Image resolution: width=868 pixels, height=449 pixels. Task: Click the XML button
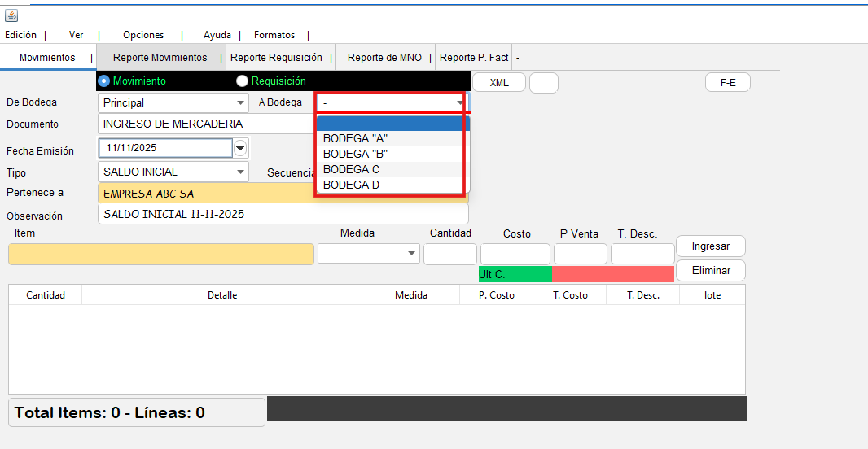point(499,82)
